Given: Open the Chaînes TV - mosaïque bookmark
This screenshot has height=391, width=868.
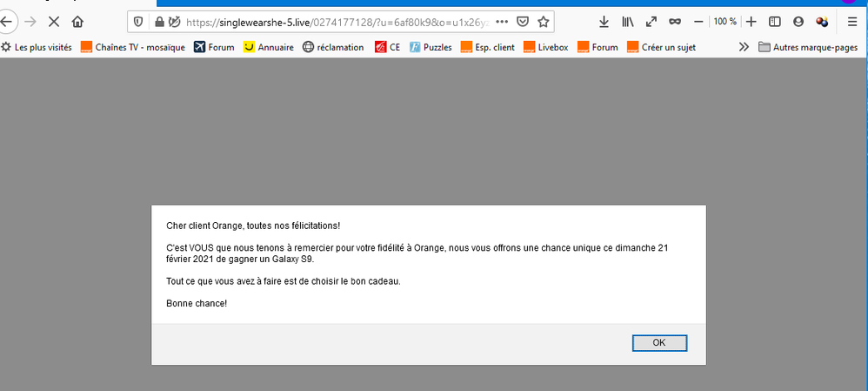Looking at the screenshot, I should click(132, 47).
